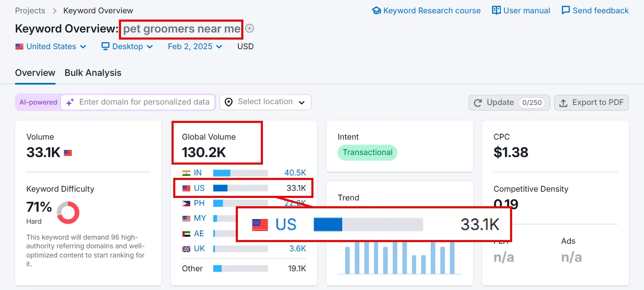Open the Select location dropdown
644x290 pixels.
click(265, 102)
